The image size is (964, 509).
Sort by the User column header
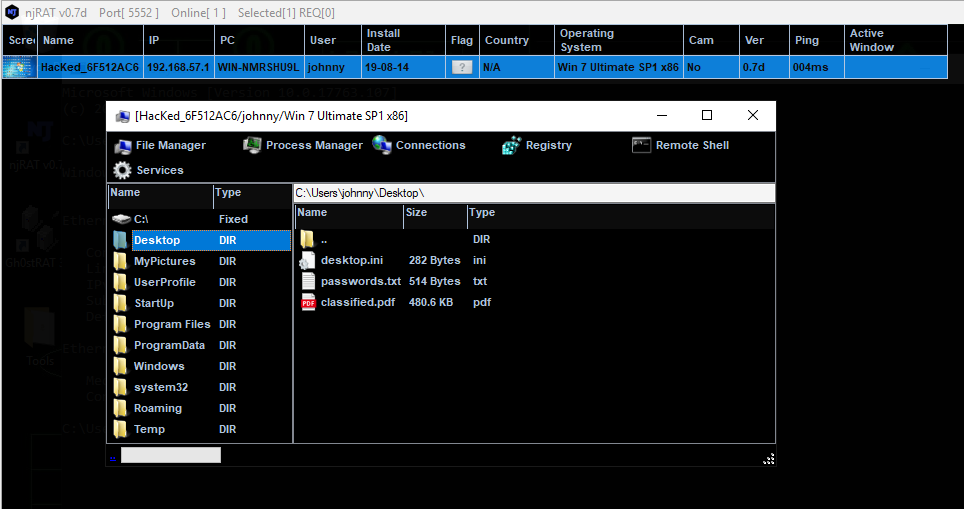click(x=333, y=40)
